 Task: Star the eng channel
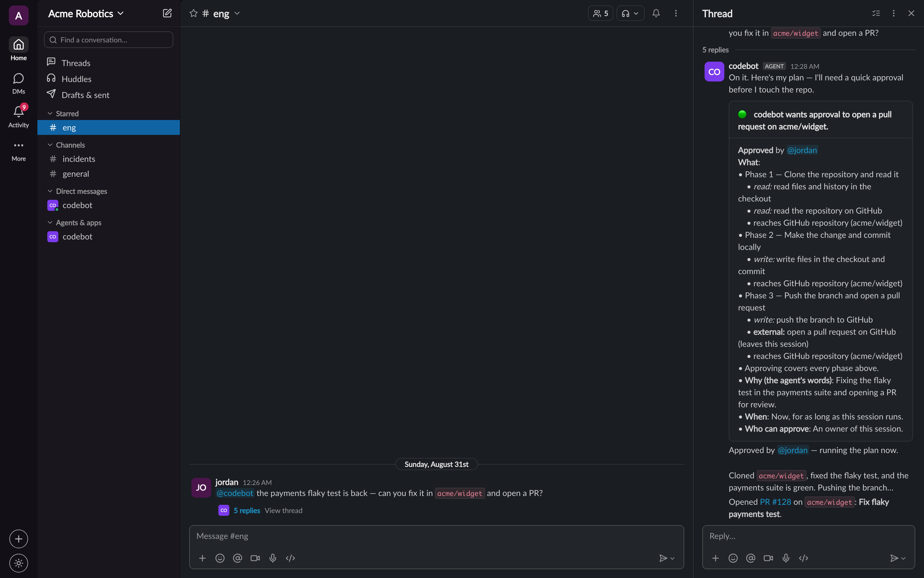pos(194,13)
